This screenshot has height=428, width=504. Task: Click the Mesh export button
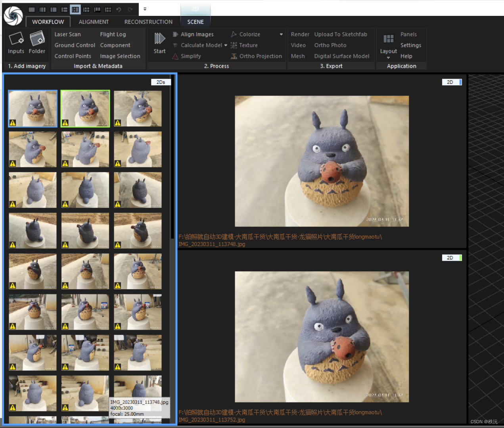(x=298, y=56)
